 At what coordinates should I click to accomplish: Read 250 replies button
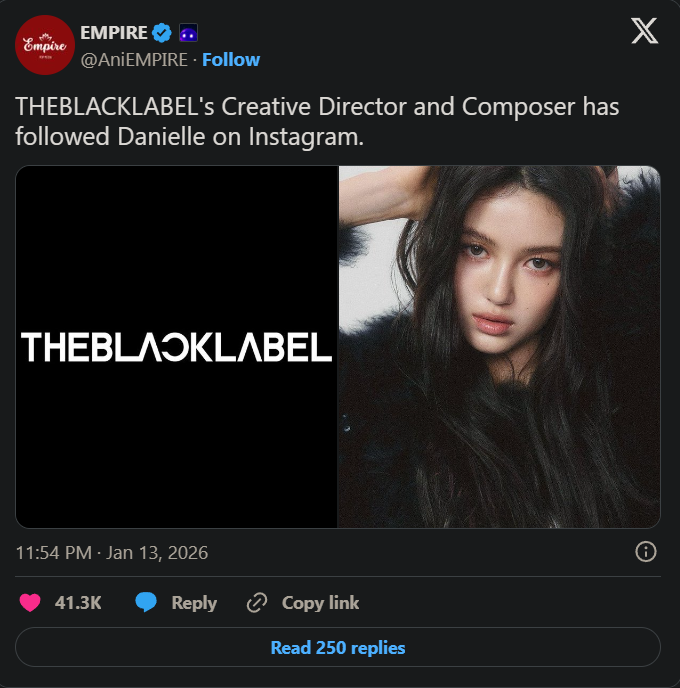click(x=338, y=647)
